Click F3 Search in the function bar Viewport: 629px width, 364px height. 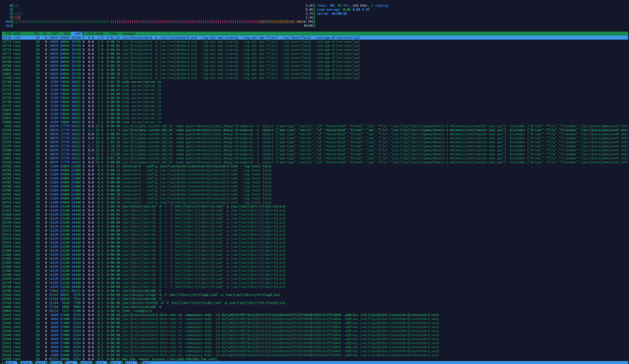[x=39, y=362]
